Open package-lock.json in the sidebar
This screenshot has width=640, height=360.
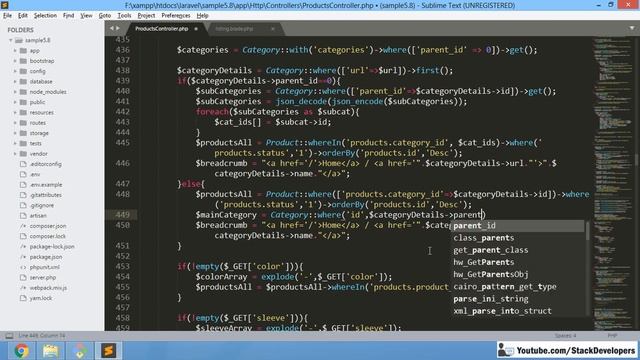pos(52,247)
